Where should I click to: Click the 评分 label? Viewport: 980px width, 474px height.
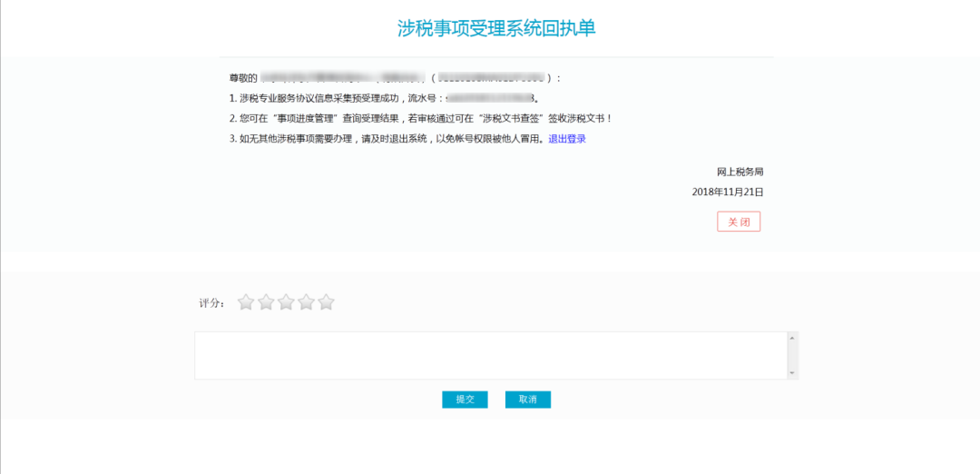[x=211, y=303]
